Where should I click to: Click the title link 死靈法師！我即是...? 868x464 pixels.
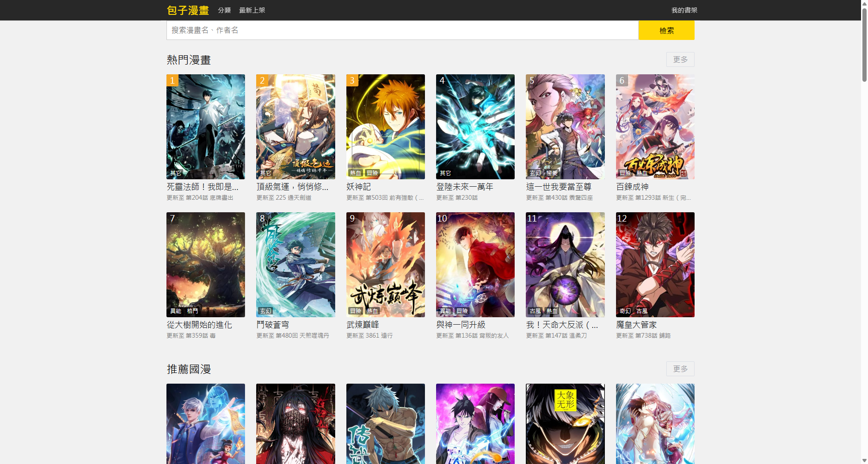(203, 187)
